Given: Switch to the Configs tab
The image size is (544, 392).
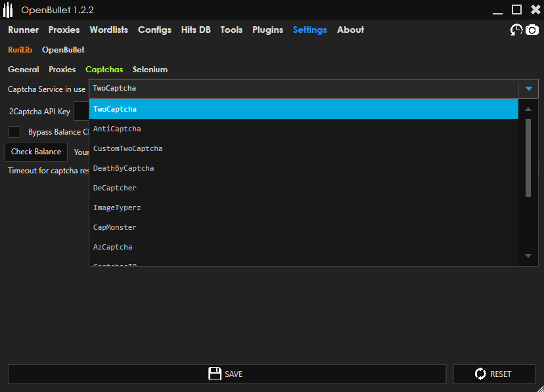Looking at the screenshot, I should pyautogui.click(x=155, y=30).
